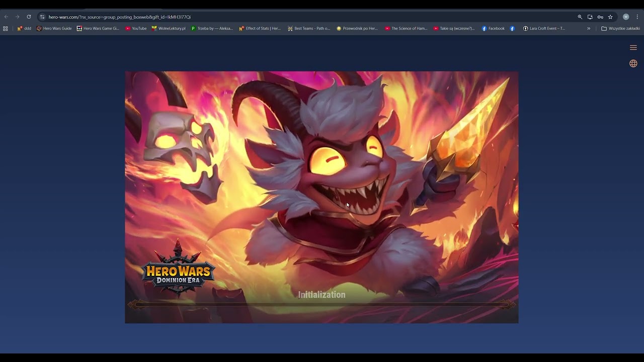Show more bookmarks with the chevron
This screenshot has width=644, height=362.
(x=589, y=29)
